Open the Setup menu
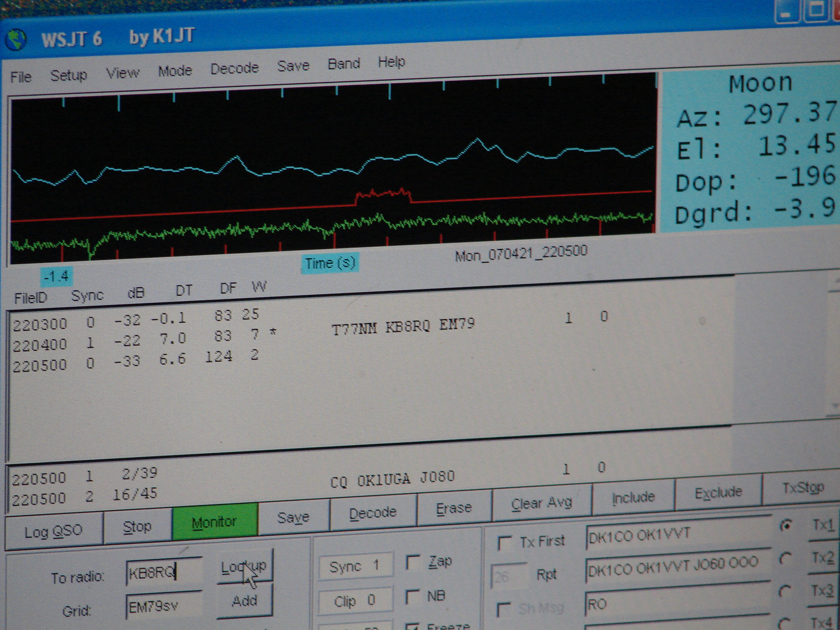Image resolution: width=840 pixels, height=630 pixels. (x=69, y=75)
